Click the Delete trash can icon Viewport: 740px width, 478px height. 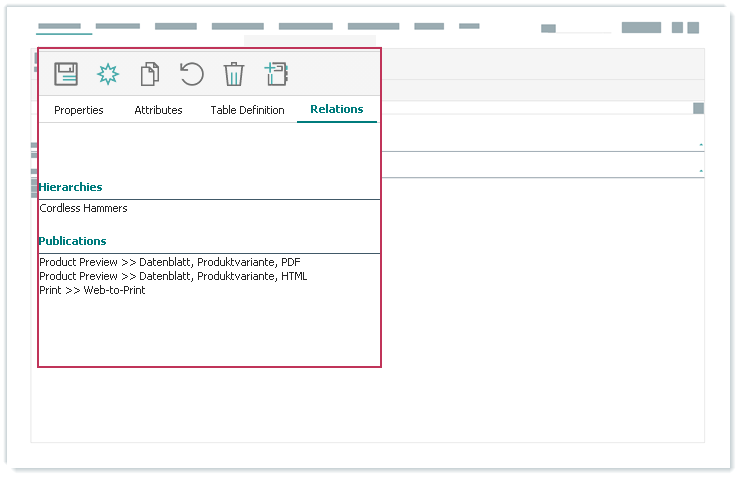(233, 74)
